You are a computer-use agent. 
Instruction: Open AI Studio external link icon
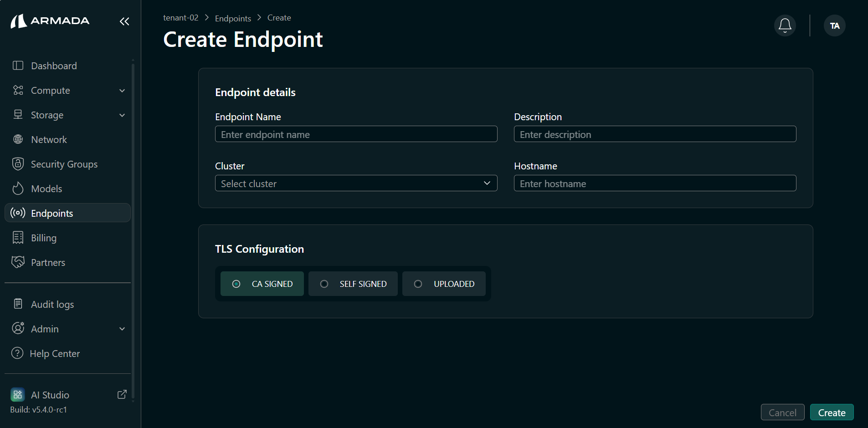point(122,394)
